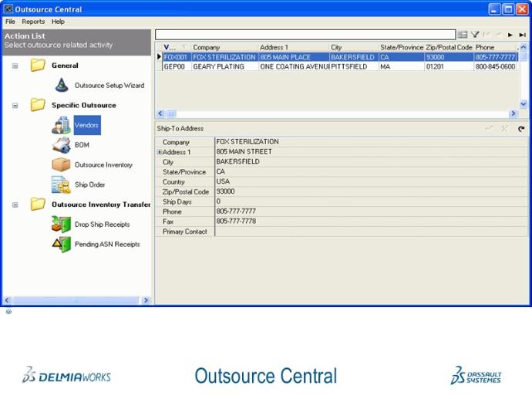Click the grid view icon beside search box
This screenshot has width=532, height=399.
463,35
